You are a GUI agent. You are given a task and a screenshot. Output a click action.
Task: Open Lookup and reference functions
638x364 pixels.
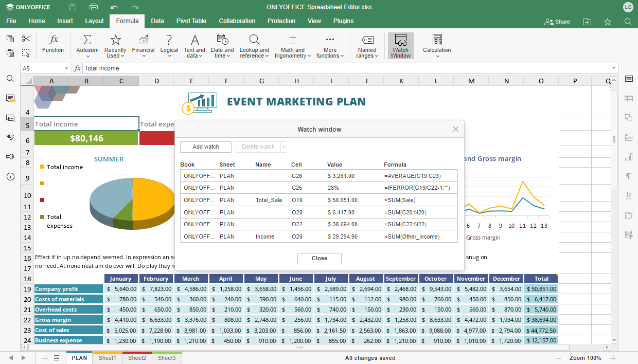pyautogui.click(x=254, y=45)
